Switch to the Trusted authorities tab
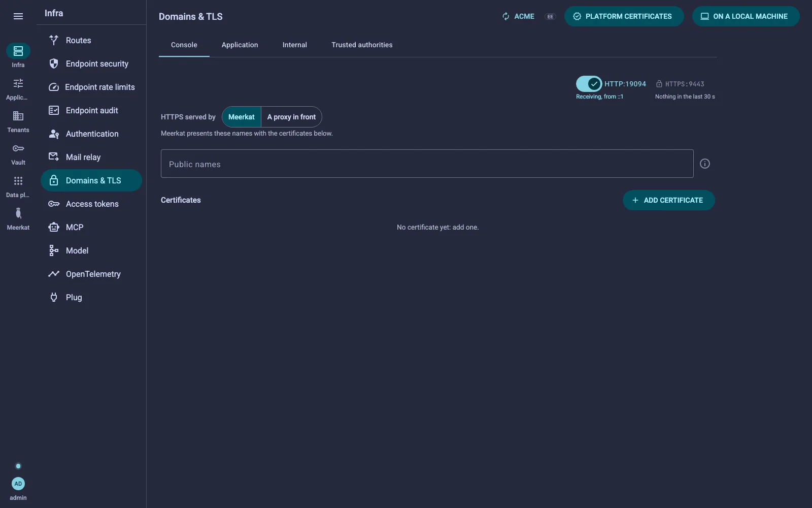The height and width of the screenshot is (508, 812). (362, 45)
